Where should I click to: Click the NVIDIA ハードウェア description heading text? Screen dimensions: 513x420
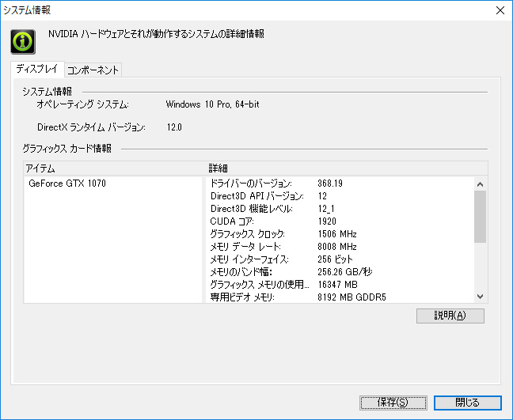click(x=157, y=34)
